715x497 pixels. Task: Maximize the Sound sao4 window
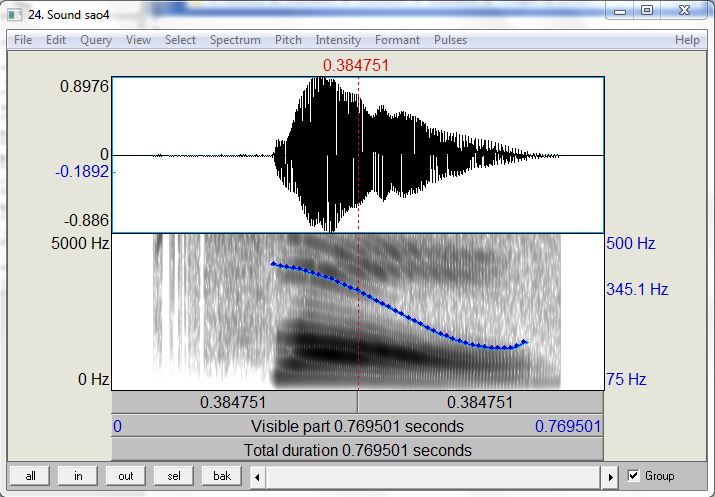click(x=647, y=11)
